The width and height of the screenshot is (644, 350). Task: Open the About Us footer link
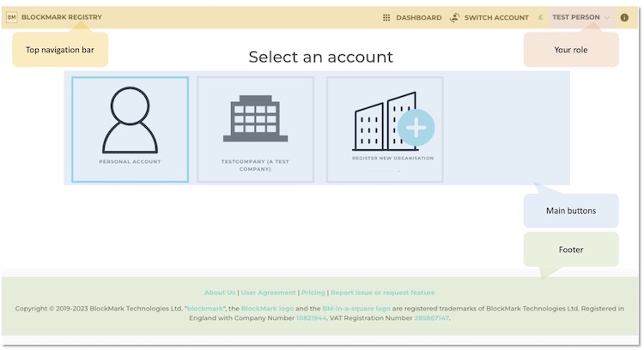point(220,293)
